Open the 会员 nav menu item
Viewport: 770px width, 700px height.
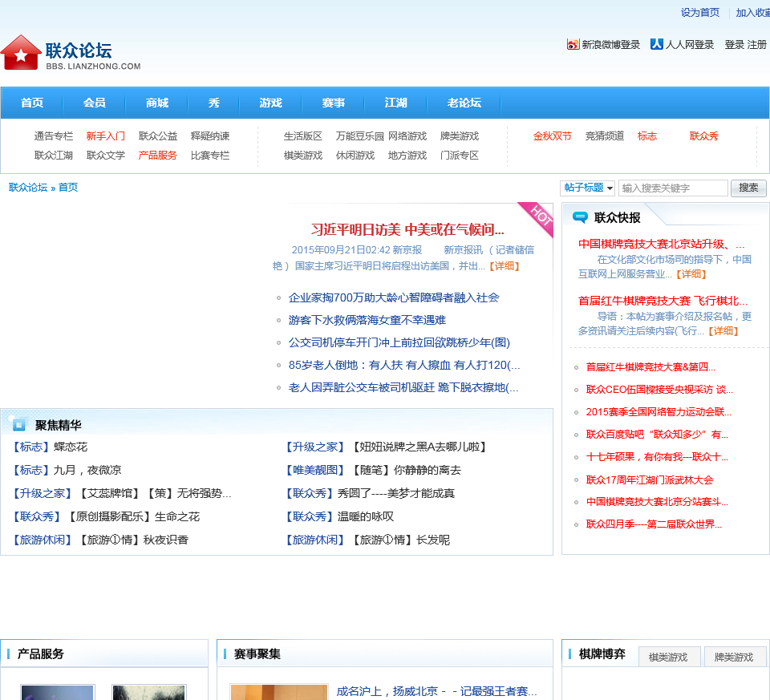tap(95, 103)
